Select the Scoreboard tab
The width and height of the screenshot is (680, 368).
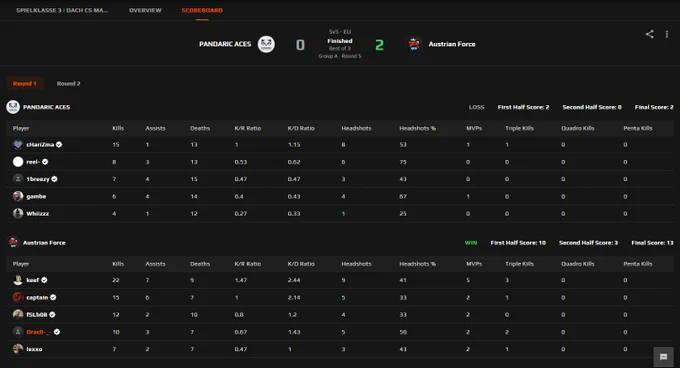[202, 10]
